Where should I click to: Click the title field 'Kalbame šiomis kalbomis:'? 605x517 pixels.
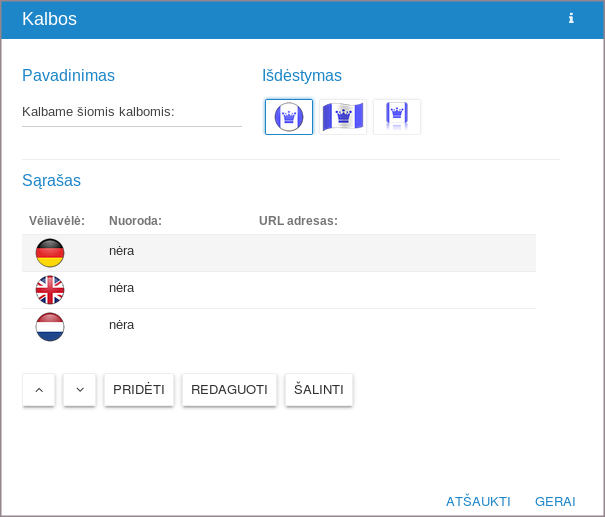coord(132,112)
